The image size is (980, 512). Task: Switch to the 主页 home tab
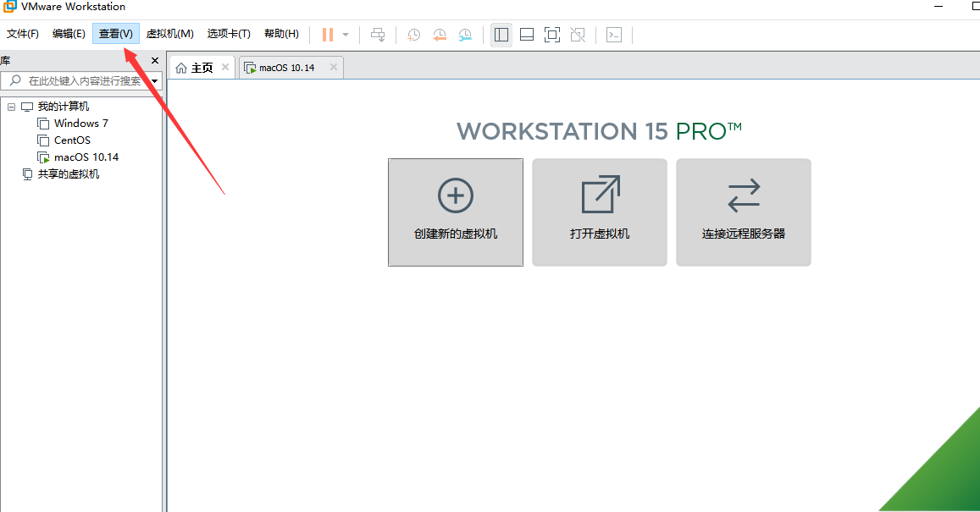pos(202,68)
